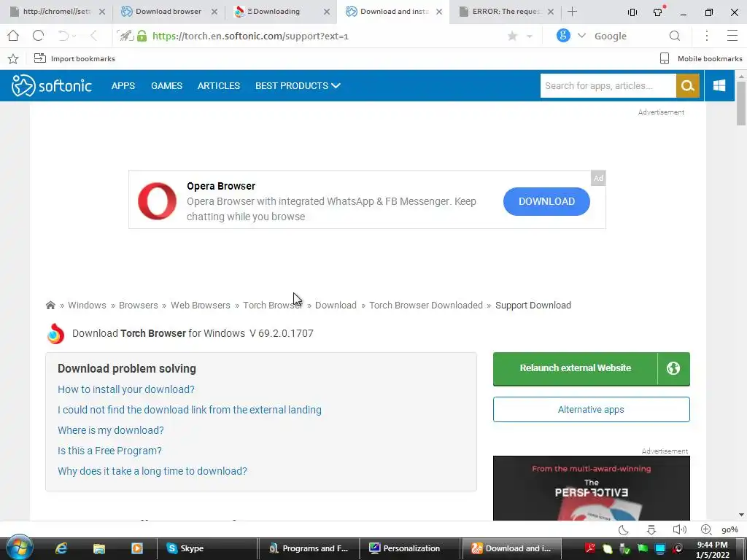Click the skin T-shirt icon
This screenshot has width=747, height=560.
[659, 12]
